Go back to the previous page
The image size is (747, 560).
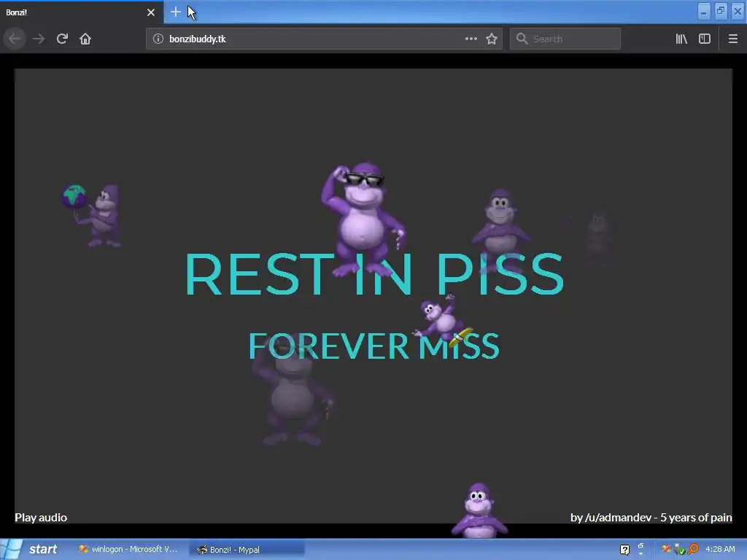[15, 39]
